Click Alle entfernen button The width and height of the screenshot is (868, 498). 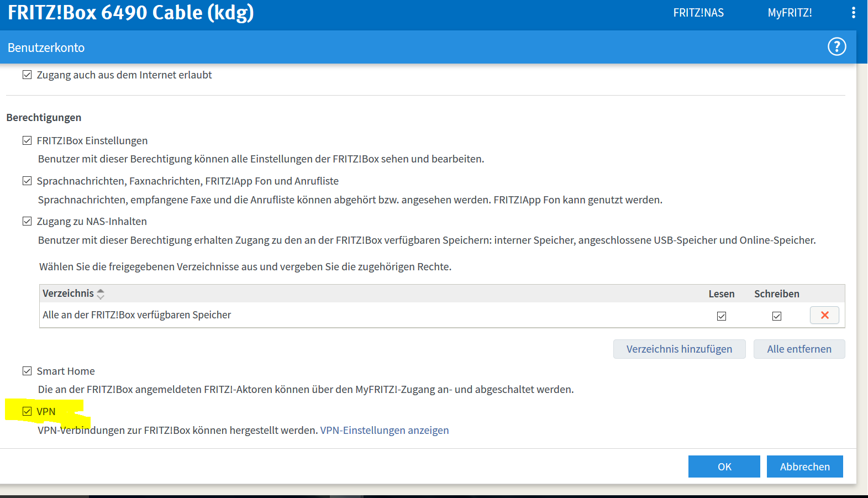(x=799, y=349)
